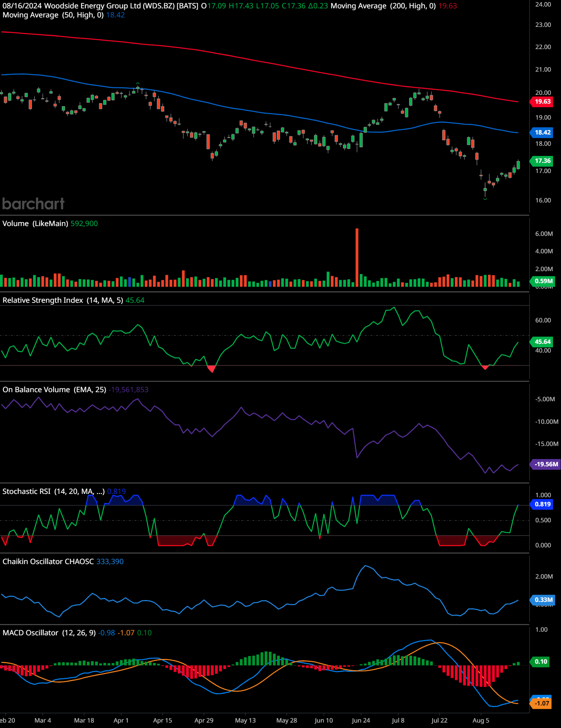Click the Jun 24 date on time axis

pyautogui.click(x=361, y=720)
